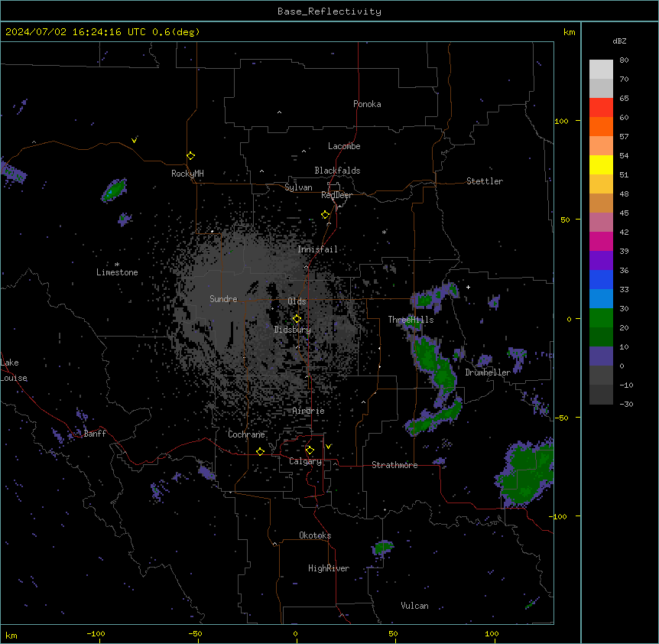Click the Lake Louise label

(x=14, y=370)
